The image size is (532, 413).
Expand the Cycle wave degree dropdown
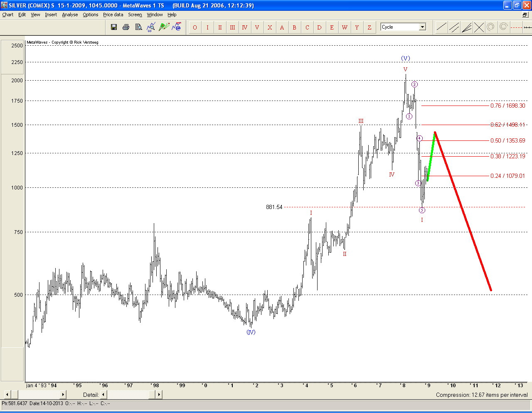click(422, 27)
